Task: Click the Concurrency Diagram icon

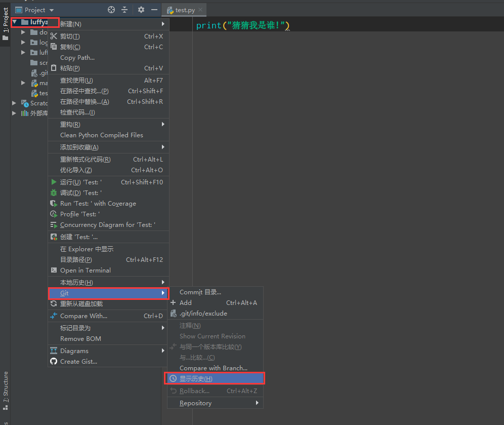Action: 54,224
